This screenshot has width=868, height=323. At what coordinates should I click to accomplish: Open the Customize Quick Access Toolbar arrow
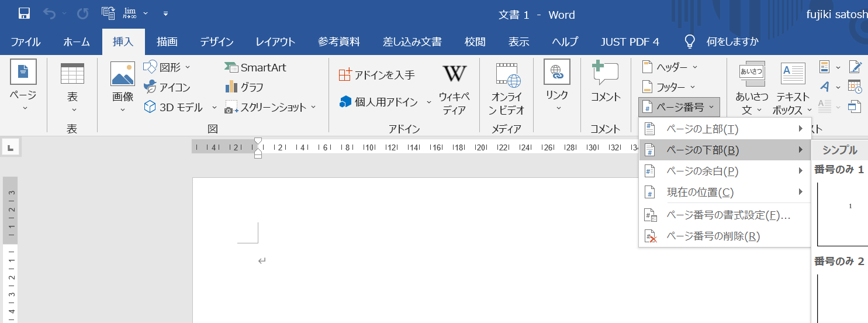(166, 13)
